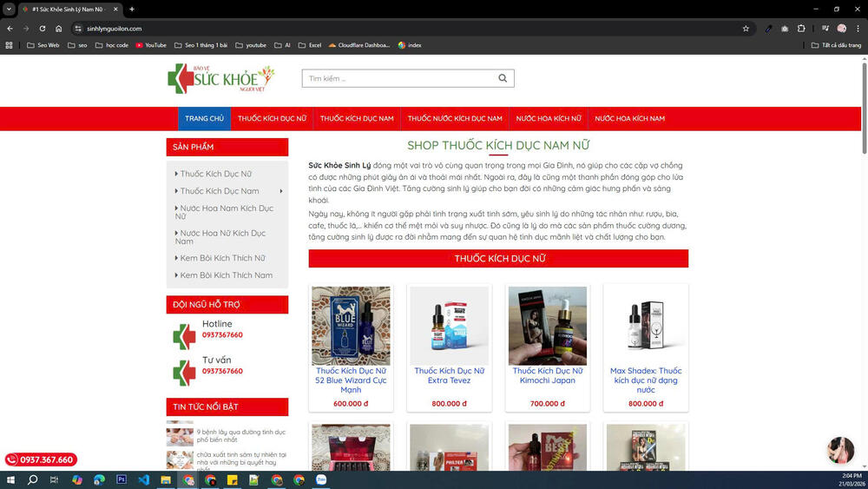The width and height of the screenshot is (868, 489).
Task: Close the Sức Khỏe Sinh Lý tab
Action: (115, 9)
